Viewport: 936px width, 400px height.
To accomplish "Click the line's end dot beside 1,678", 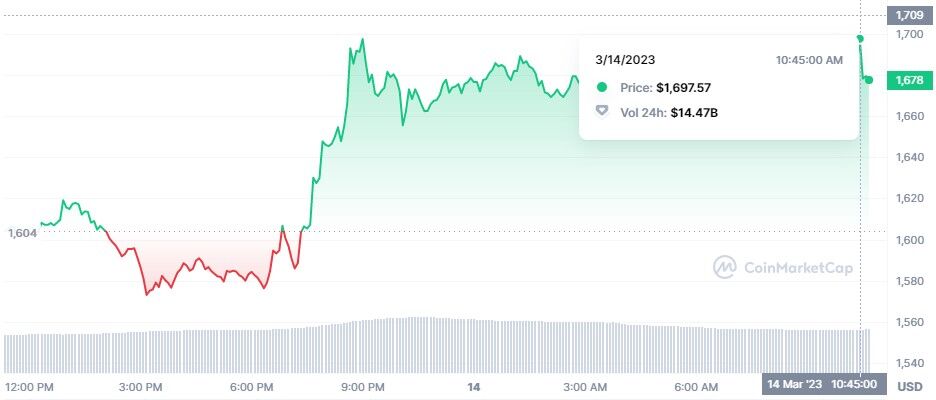I will [x=869, y=80].
